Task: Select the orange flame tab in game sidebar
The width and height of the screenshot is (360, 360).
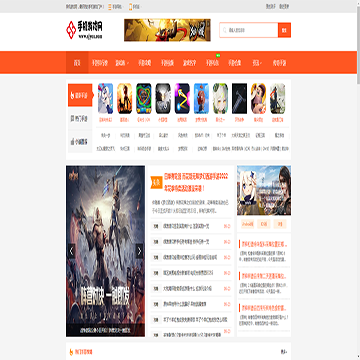Action: (80, 95)
